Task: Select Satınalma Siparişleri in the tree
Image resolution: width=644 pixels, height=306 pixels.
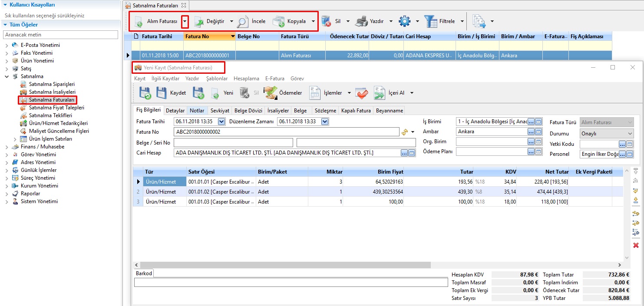Action: point(52,84)
